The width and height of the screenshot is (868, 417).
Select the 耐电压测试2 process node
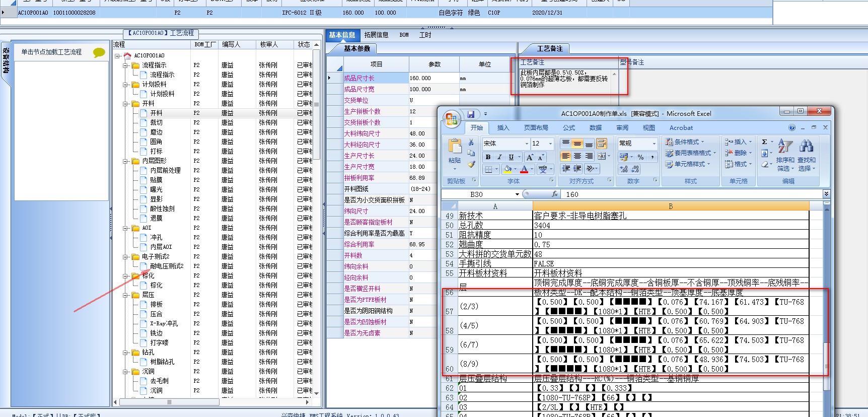tap(167, 266)
